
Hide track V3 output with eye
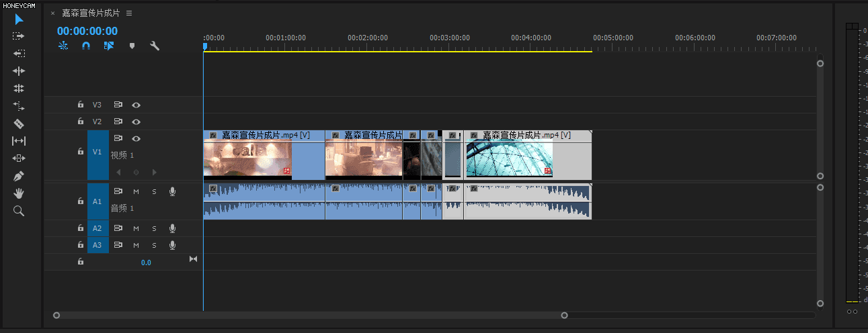coord(136,105)
